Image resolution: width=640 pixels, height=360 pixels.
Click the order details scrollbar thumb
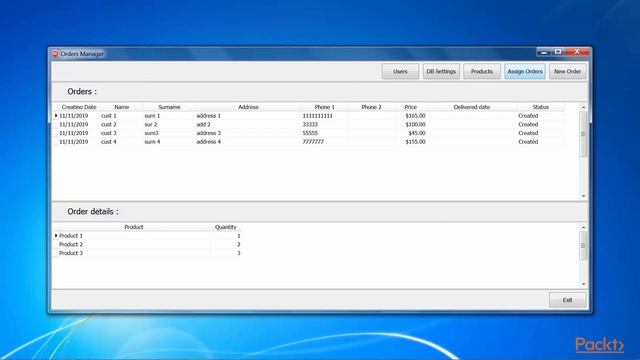tap(583, 245)
